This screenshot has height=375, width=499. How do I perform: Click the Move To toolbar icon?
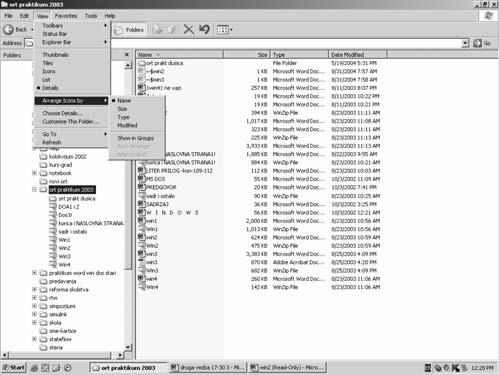(x=157, y=30)
